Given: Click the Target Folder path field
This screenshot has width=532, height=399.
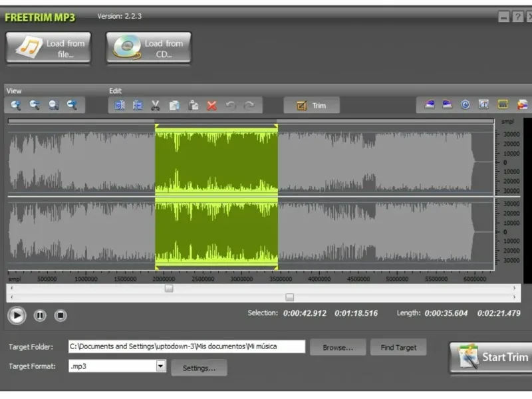Looking at the screenshot, I should click(x=186, y=346).
